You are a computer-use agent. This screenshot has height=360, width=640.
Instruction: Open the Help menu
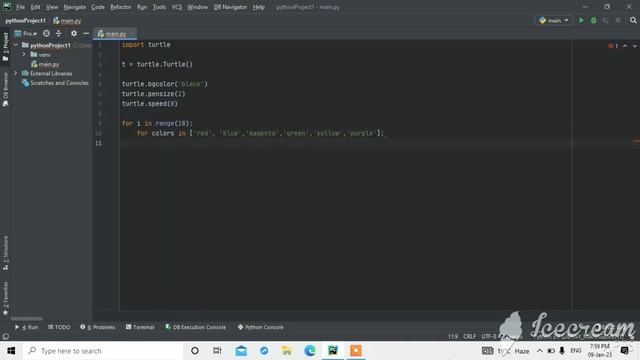coord(258,7)
